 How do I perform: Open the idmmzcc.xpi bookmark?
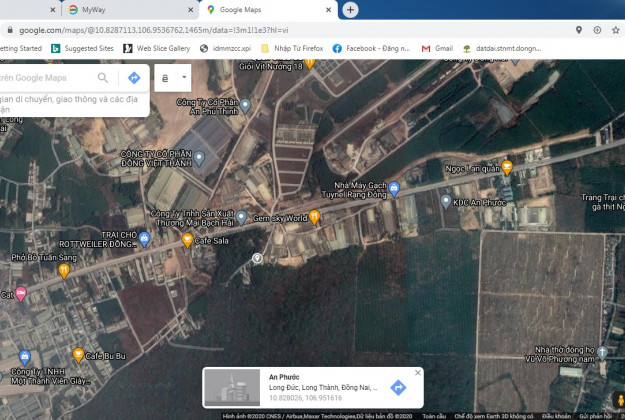[x=226, y=48]
